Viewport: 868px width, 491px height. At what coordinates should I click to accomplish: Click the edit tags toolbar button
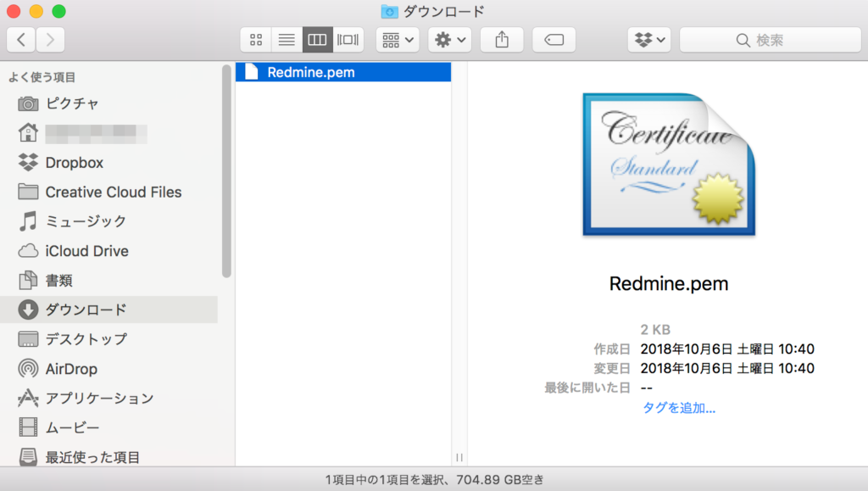pos(554,39)
